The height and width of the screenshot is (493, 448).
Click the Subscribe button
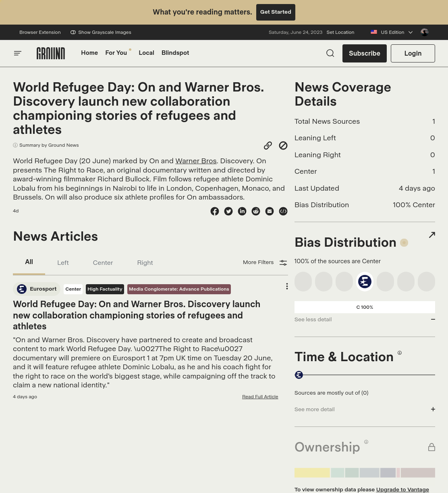(365, 53)
